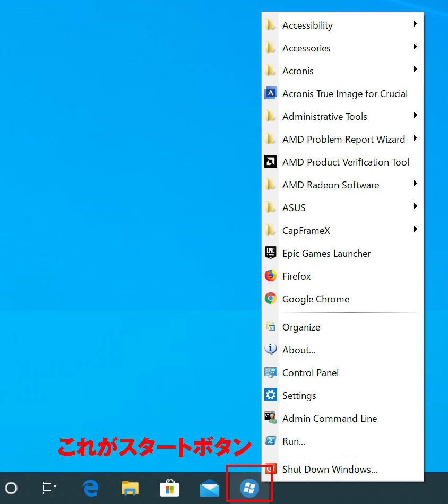Expand the ASUS submenu arrow
448x504 pixels.
[x=415, y=206]
